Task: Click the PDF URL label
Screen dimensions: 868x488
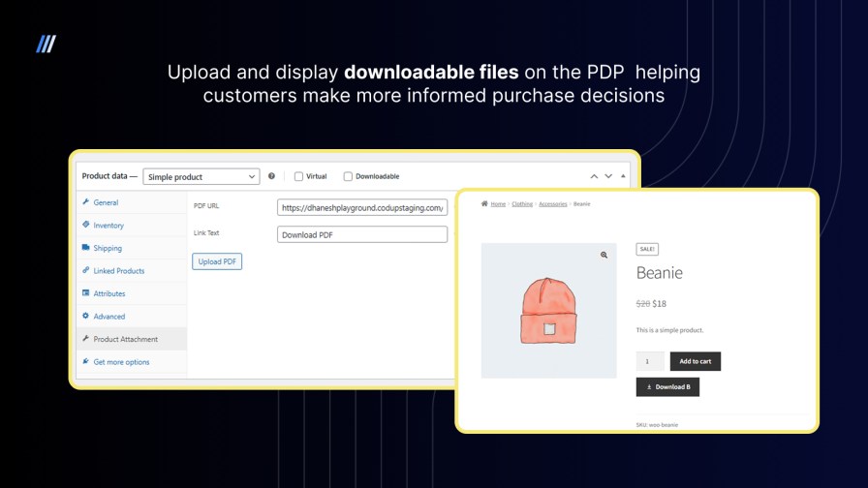Action: (x=206, y=206)
